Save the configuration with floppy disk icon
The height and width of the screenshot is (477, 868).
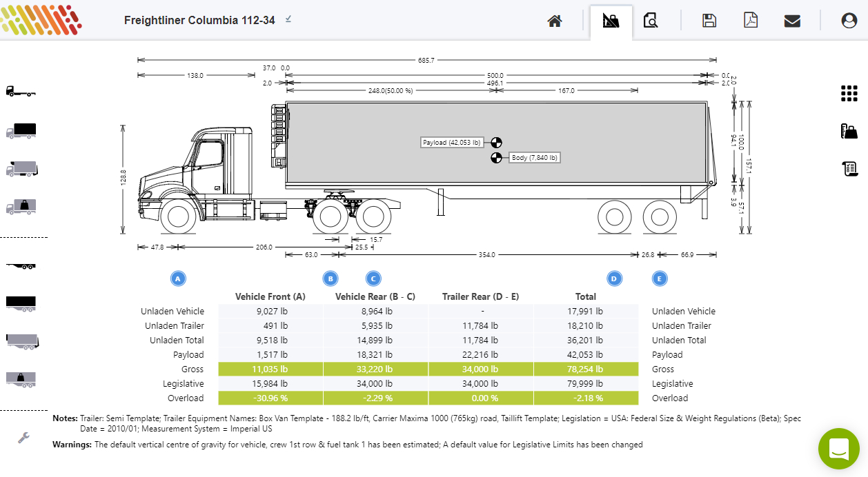pos(709,21)
